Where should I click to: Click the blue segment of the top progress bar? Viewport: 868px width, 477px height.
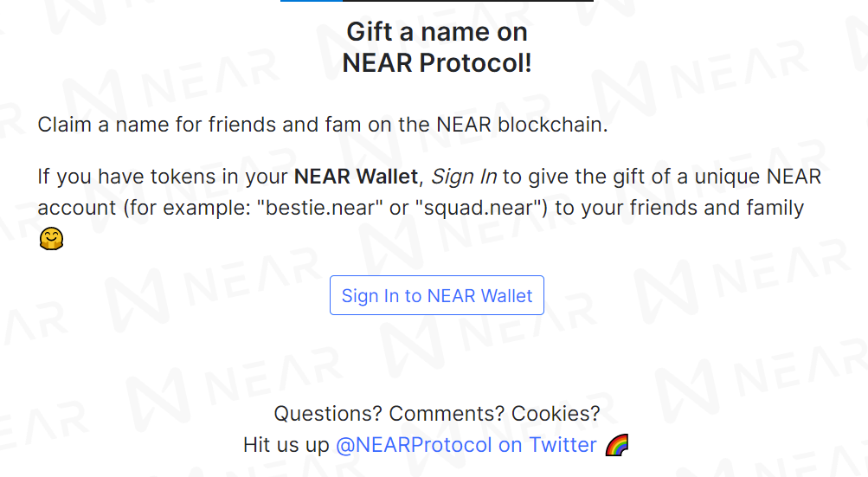pyautogui.click(x=311, y=1)
